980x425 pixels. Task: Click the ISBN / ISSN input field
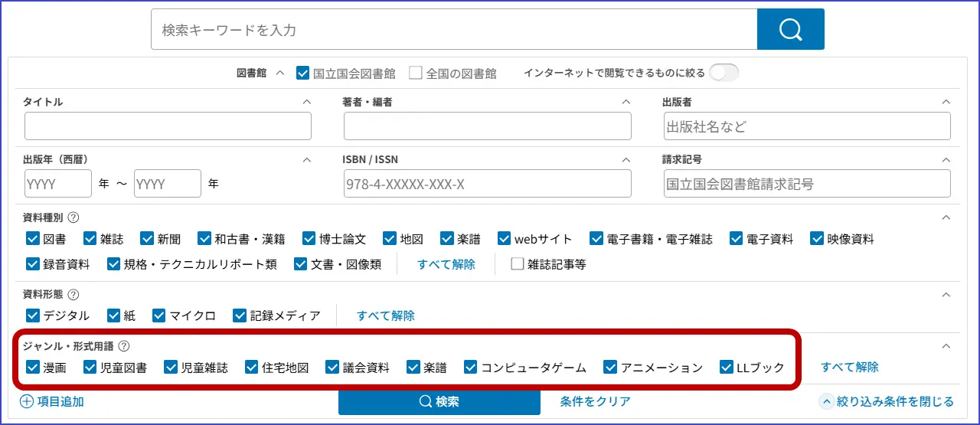pos(487,184)
